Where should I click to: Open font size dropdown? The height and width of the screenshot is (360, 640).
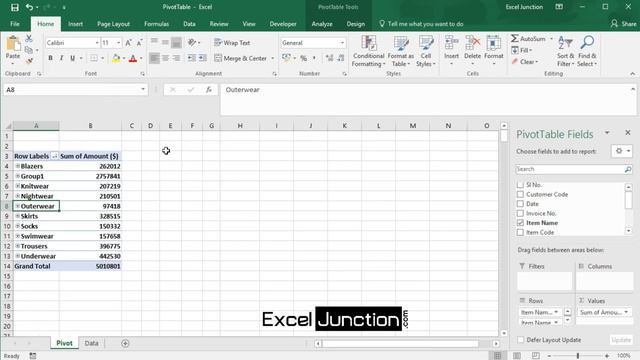point(118,42)
